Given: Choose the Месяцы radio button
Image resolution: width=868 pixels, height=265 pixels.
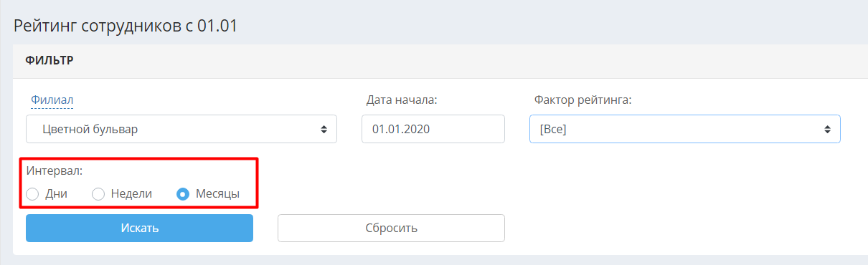Looking at the screenshot, I should coord(183,194).
